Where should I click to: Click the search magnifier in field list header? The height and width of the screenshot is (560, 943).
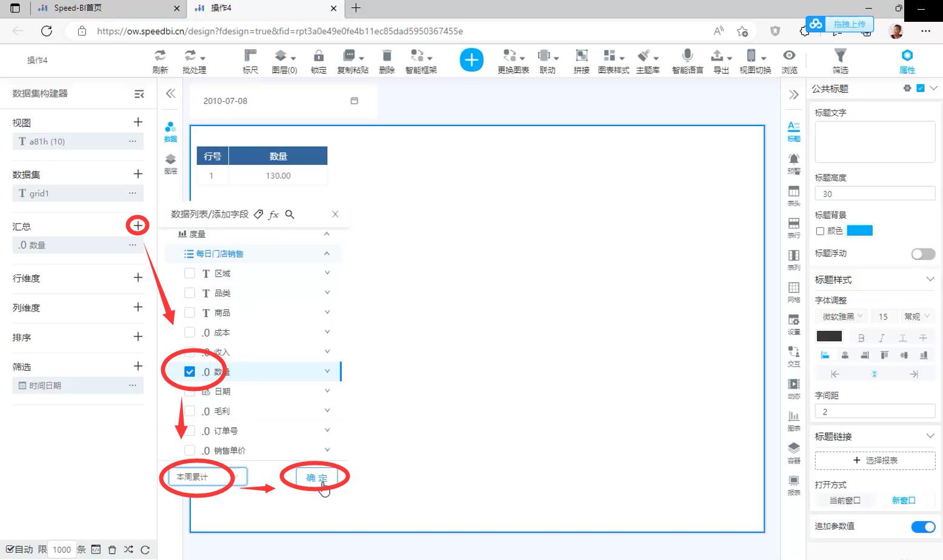click(x=290, y=215)
